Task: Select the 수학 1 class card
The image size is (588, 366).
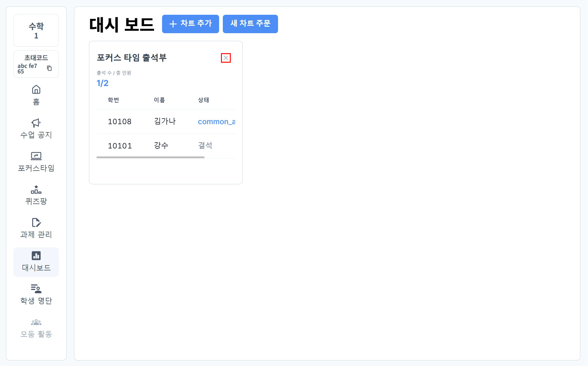Action: point(36,30)
